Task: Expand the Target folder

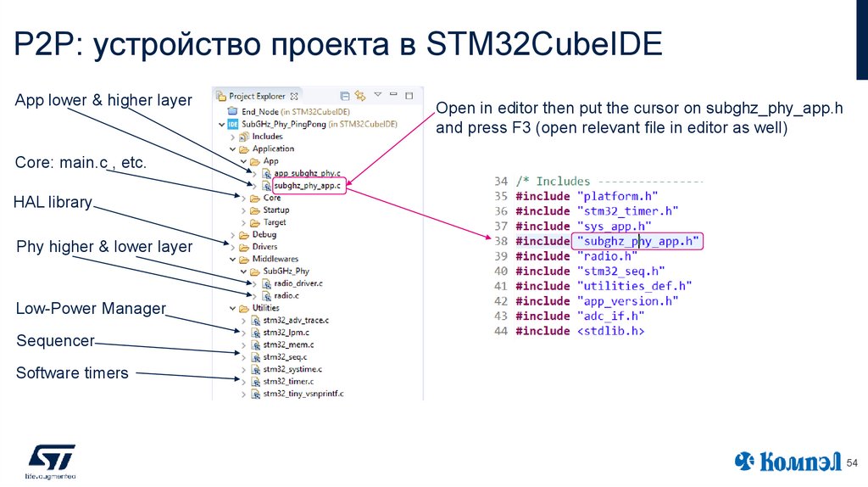Action: coord(243,222)
